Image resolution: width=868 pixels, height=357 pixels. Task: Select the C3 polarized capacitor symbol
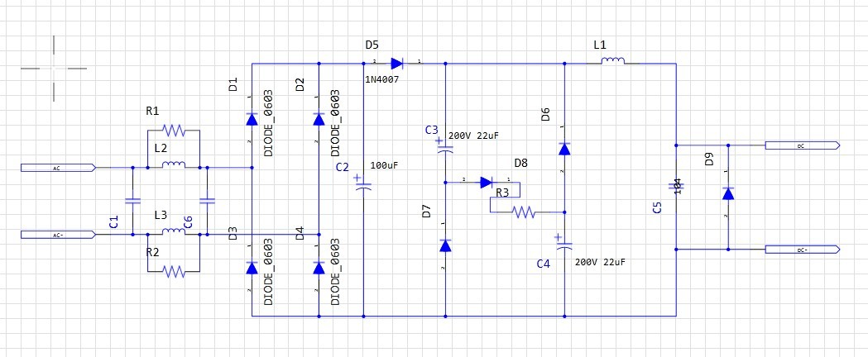[x=445, y=145]
